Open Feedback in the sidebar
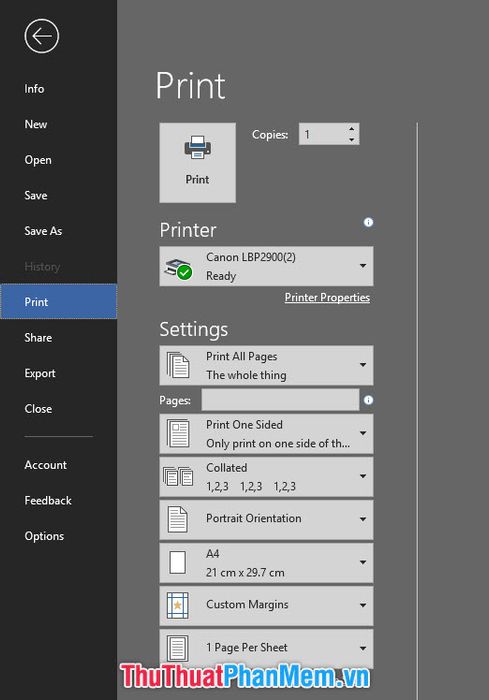This screenshot has height=700, width=489. pos(48,500)
